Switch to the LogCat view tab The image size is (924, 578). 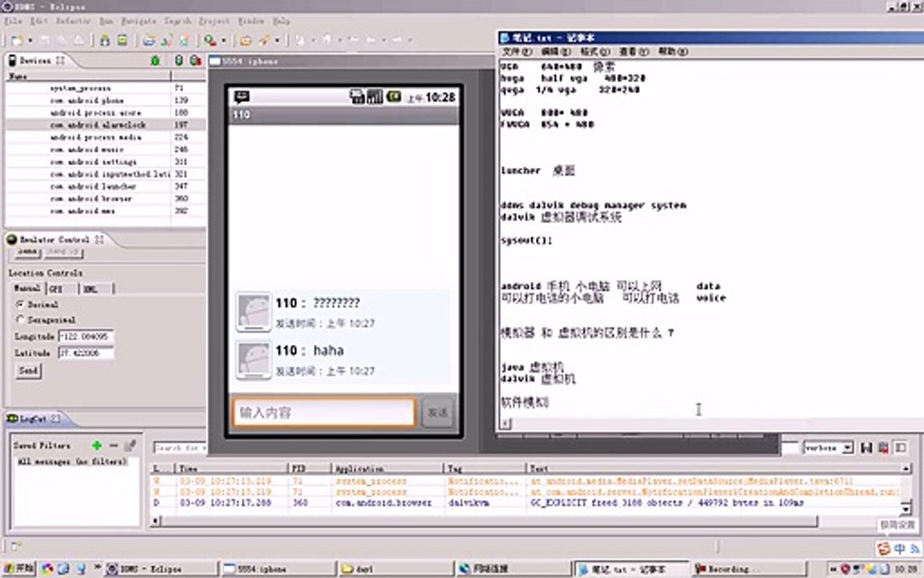tap(33, 419)
